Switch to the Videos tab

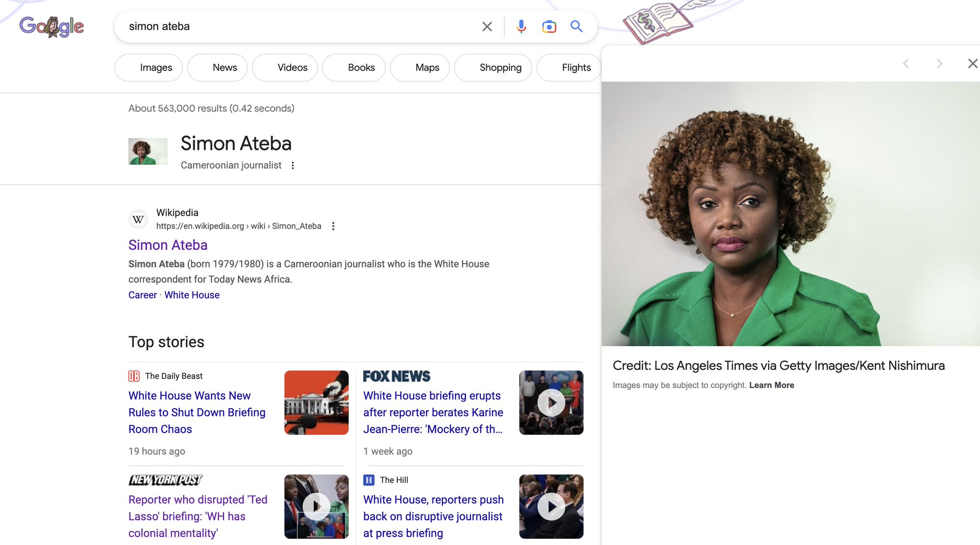[285, 67]
